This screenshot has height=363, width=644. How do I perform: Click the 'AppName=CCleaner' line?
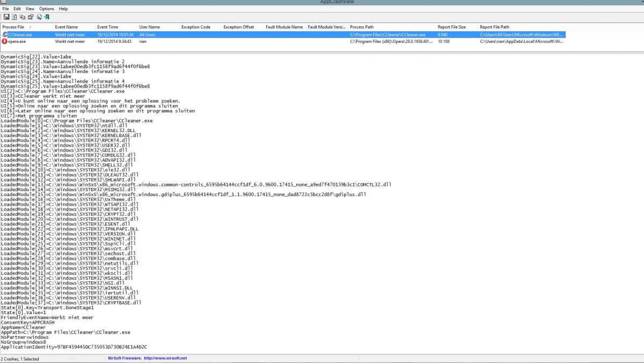pyautogui.click(x=23, y=327)
